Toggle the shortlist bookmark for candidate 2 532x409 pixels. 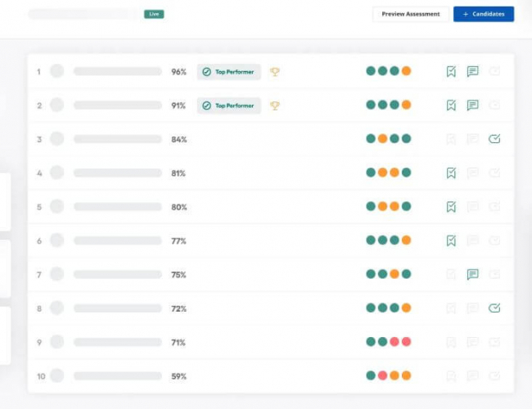[x=451, y=106]
